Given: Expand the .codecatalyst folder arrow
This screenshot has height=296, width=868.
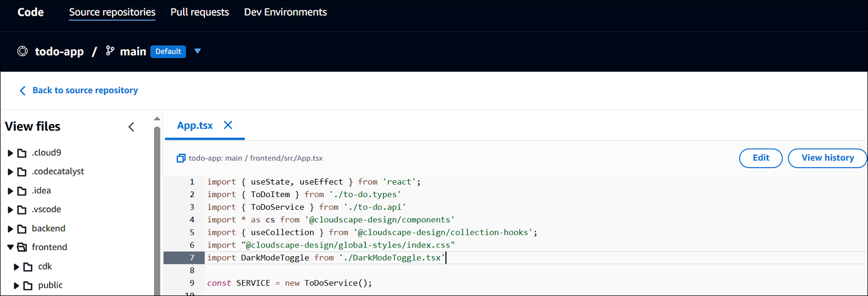Looking at the screenshot, I should (x=10, y=172).
